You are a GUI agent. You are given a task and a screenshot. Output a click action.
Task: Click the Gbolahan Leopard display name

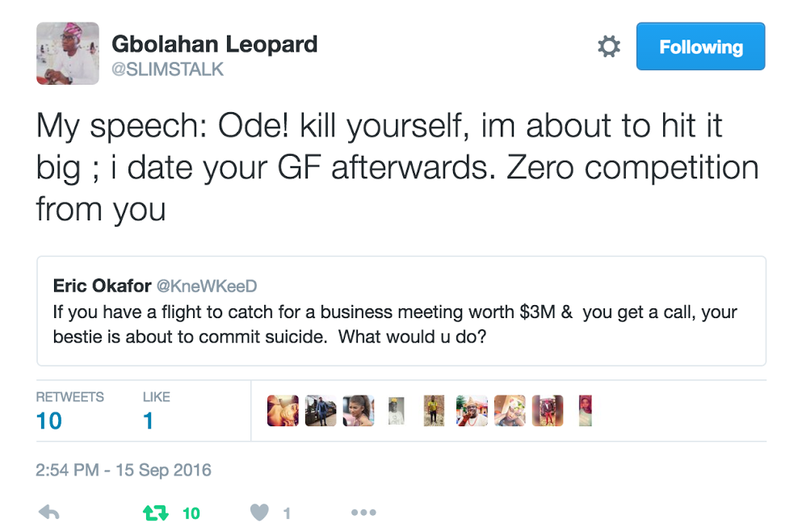tap(214, 44)
